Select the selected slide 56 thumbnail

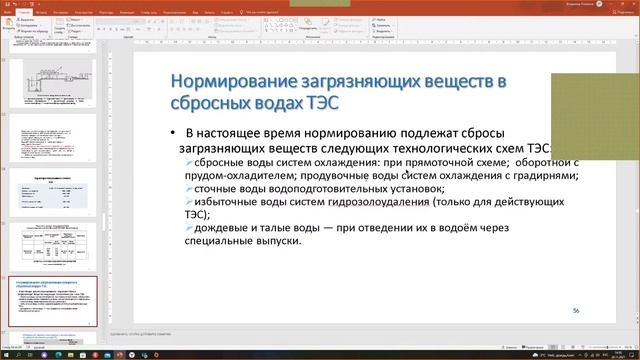(53, 301)
